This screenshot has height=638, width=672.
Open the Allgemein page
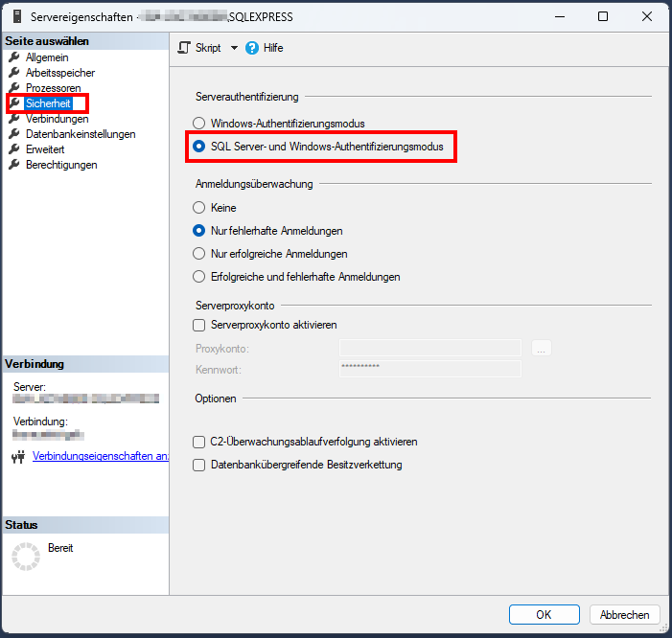[47, 57]
